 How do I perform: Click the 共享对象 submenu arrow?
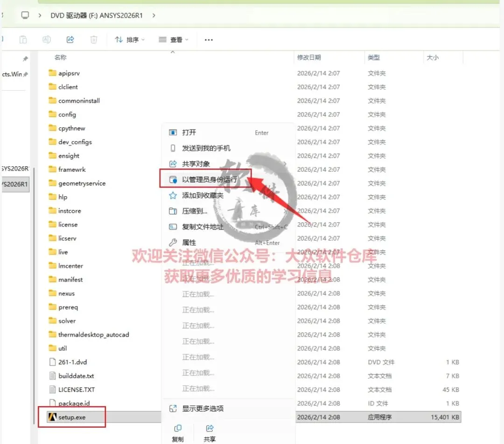tap(285, 164)
